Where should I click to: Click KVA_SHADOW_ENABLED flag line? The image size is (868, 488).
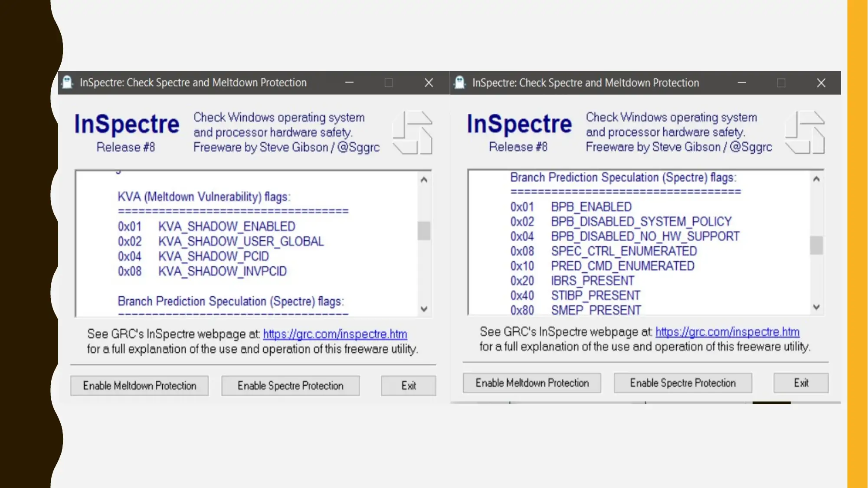[x=206, y=226]
